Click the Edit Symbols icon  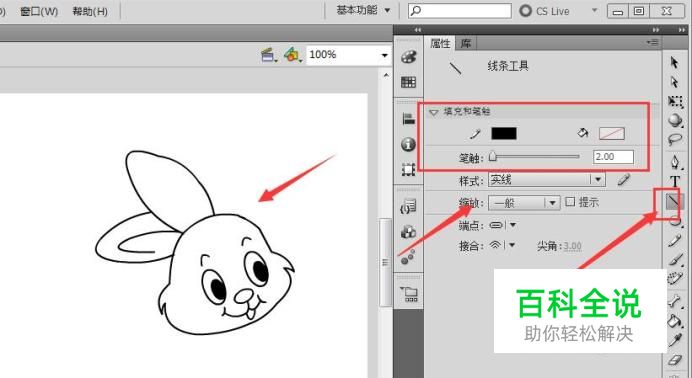292,55
